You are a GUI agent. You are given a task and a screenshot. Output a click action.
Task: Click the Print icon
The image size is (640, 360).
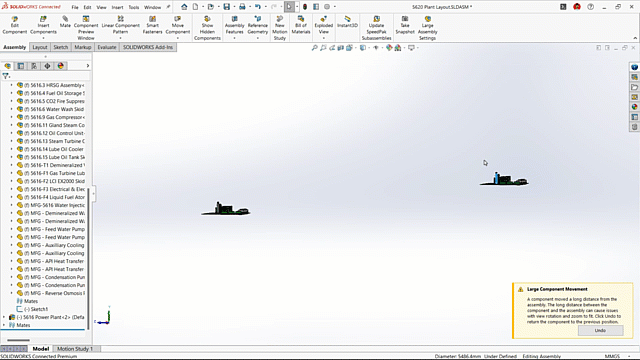tap(242, 7)
